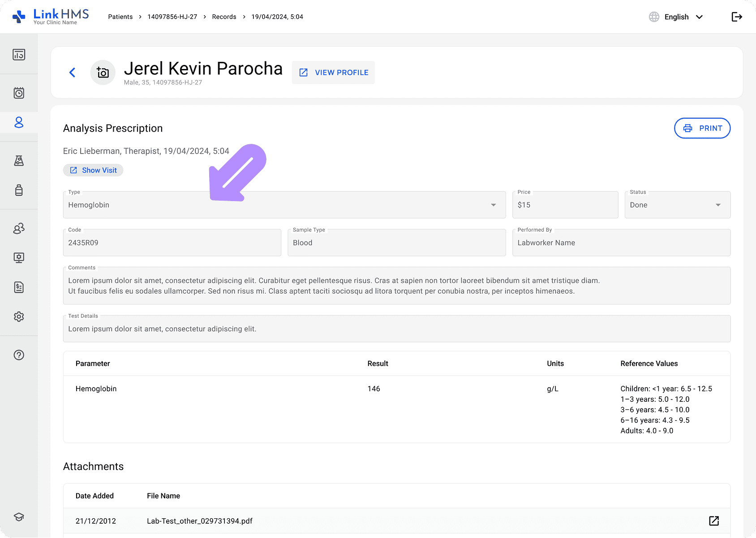Image resolution: width=756 pixels, height=538 pixels.
Task: Open the settings gear sidebar icon
Action: pos(19,317)
